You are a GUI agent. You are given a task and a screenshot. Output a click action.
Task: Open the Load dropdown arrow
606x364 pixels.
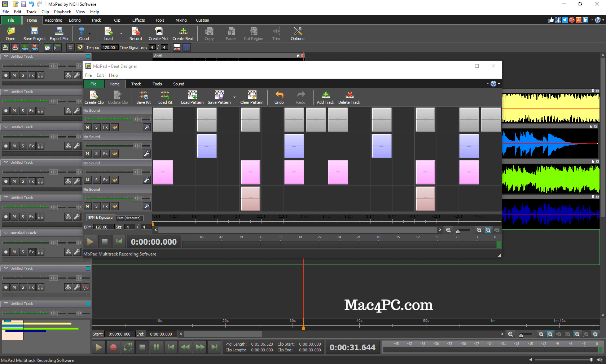click(x=121, y=34)
